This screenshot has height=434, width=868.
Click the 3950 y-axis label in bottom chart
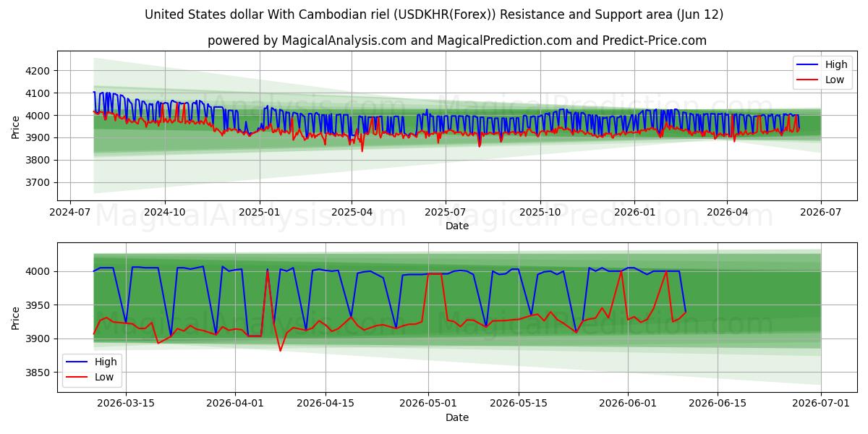(x=37, y=305)
